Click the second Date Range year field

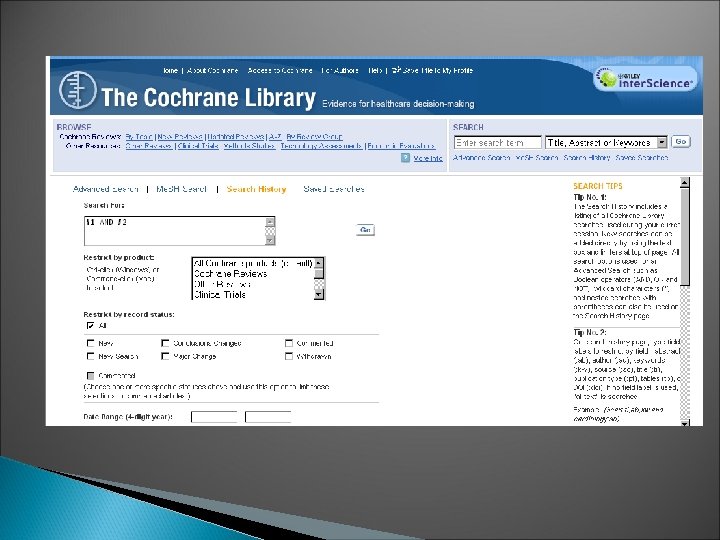pyautogui.click(x=268, y=417)
